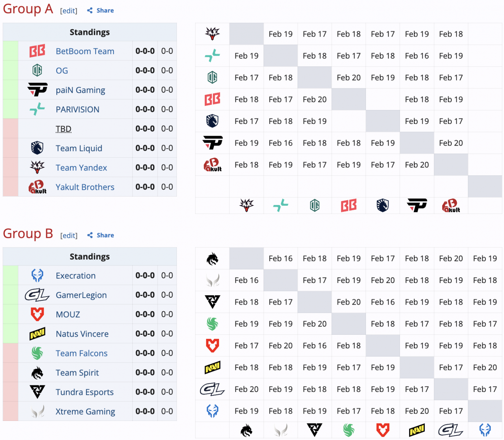Click paiN Gaming logo in Group A standings
Screen dimensions: 504x440
click(37, 90)
